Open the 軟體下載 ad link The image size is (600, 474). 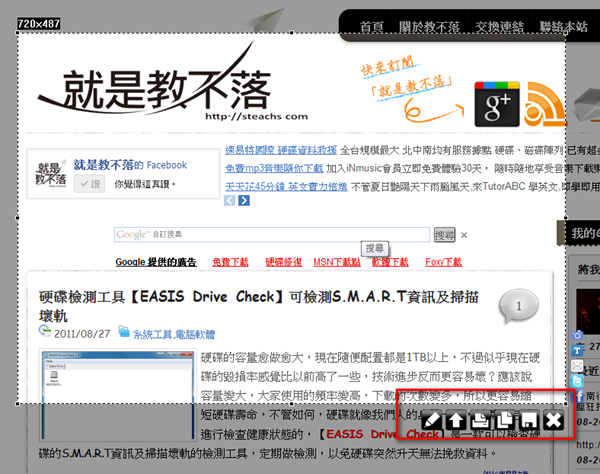390,262
